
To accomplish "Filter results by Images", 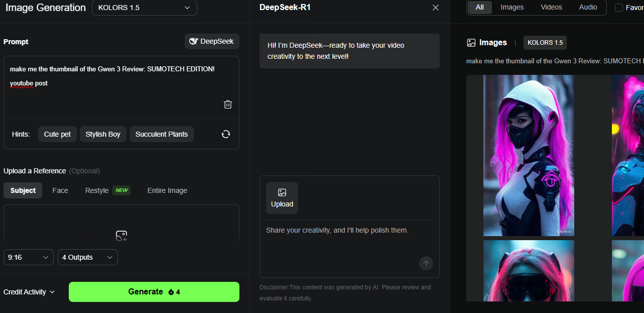I will [512, 8].
